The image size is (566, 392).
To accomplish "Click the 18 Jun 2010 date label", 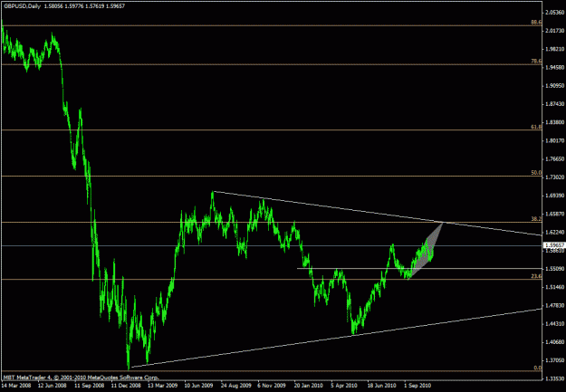I will (x=381, y=386).
